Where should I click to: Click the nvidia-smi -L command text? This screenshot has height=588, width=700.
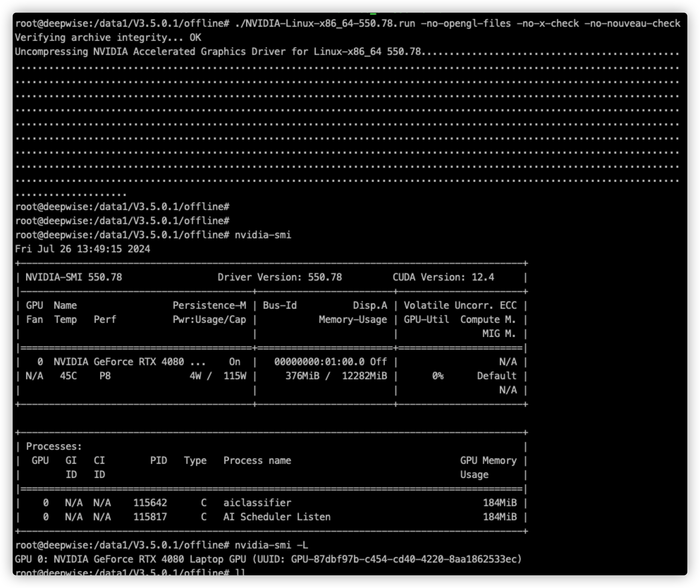[x=271, y=545]
